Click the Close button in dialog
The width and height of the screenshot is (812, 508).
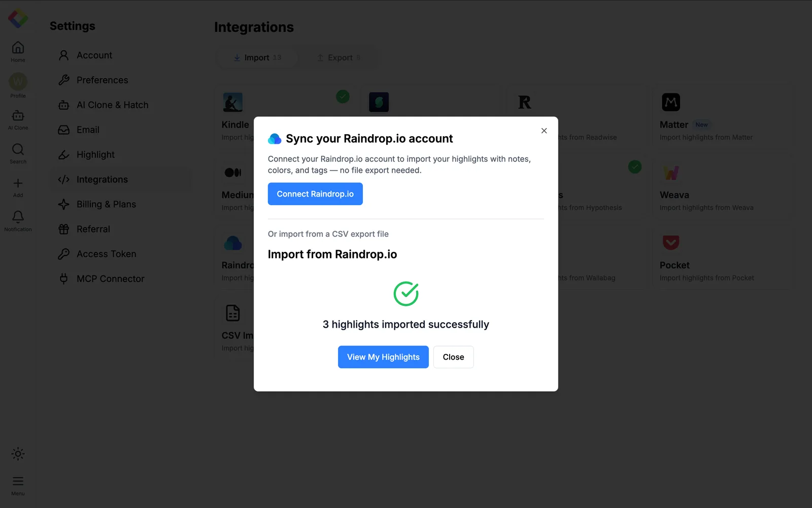pyautogui.click(x=453, y=357)
